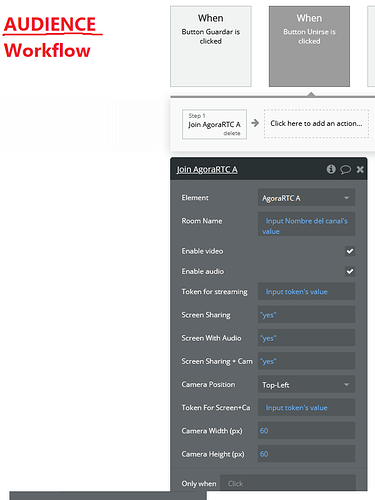Delete the Step 1 action
The image size is (375, 500).
[x=232, y=133]
